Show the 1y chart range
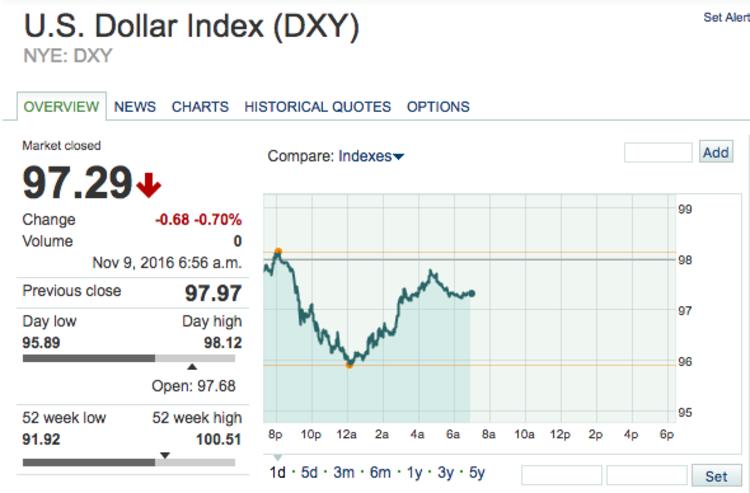The width and height of the screenshot is (750, 493). click(414, 472)
